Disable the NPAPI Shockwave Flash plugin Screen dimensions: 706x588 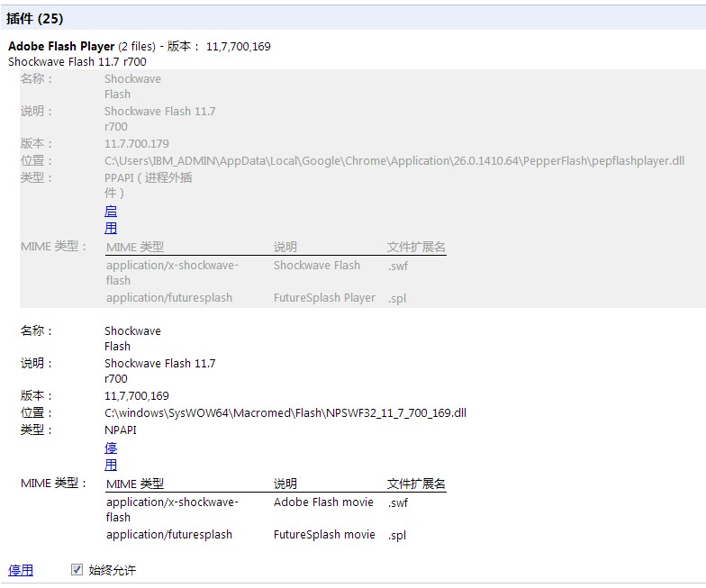(111, 457)
